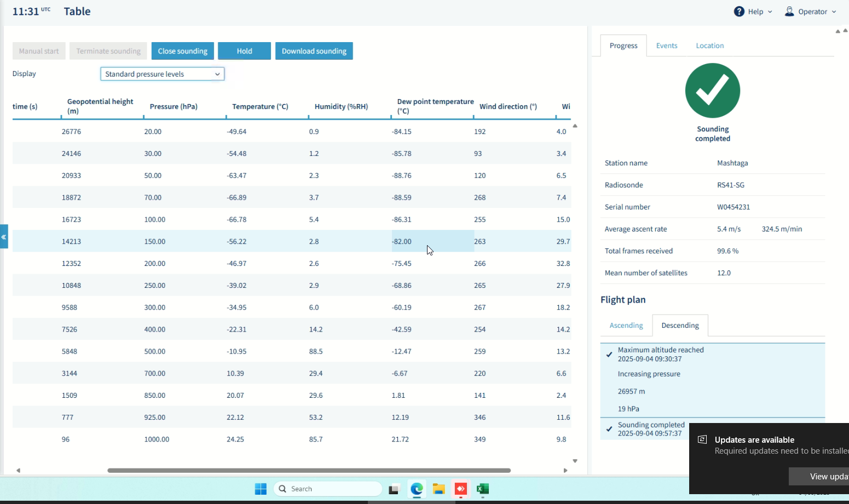Expand the collapsed left sidebar arrow
The image size is (849, 504).
4,236
